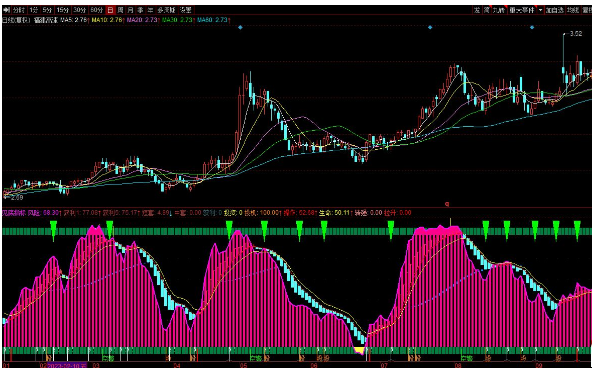Select the 15分 period tab

[x=63, y=9]
